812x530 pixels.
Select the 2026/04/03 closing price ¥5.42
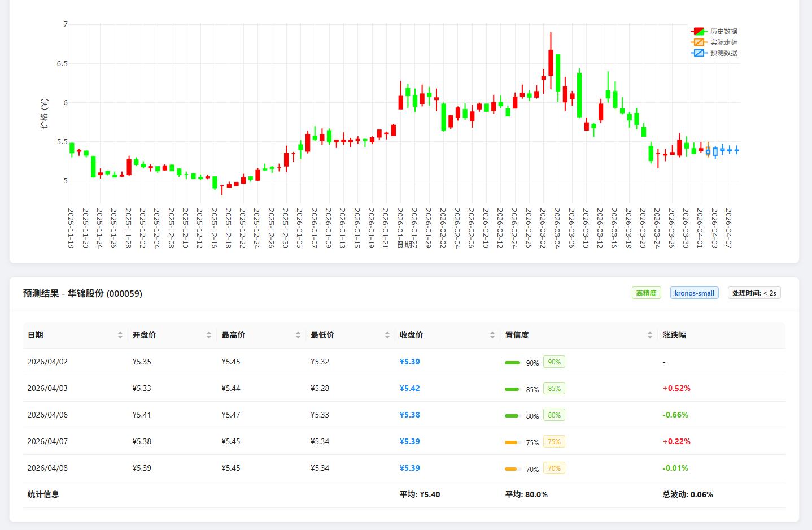pos(409,389)
